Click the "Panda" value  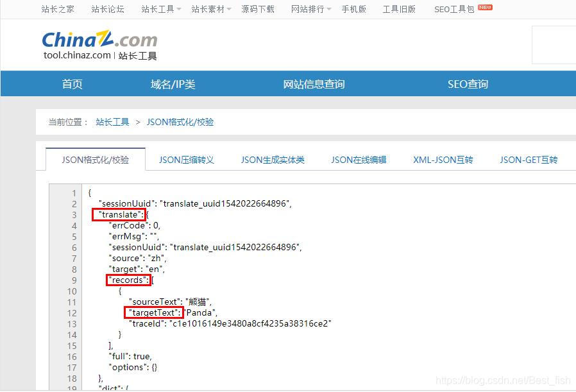(x=200, y=312)
